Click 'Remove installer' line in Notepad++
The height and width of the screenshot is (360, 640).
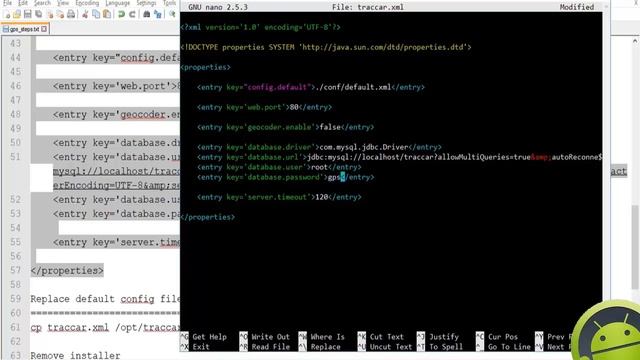point(75,355)
